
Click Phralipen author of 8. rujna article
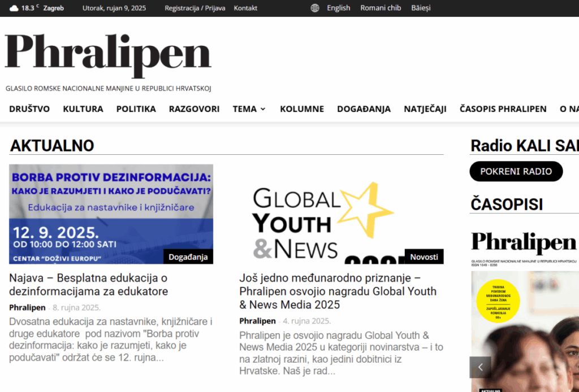point(27,307)
